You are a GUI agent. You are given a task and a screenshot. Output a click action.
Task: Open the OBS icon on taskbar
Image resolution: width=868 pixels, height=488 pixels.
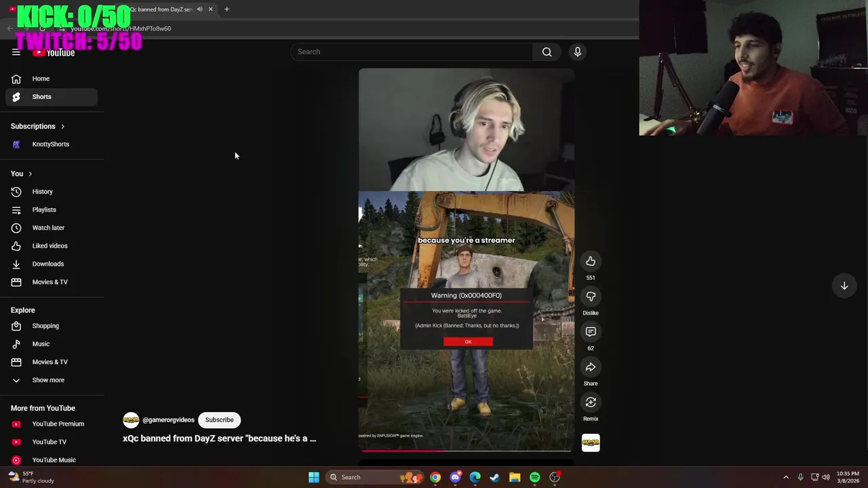[x=555, y=477]
